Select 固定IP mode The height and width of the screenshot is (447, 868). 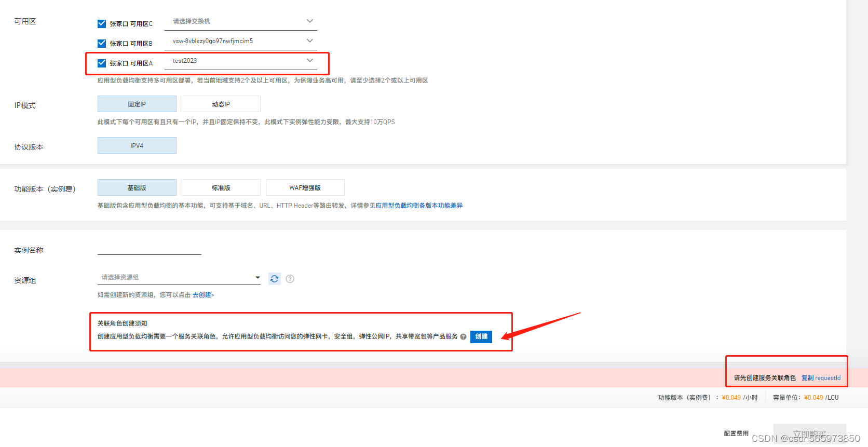pos(137,104)
